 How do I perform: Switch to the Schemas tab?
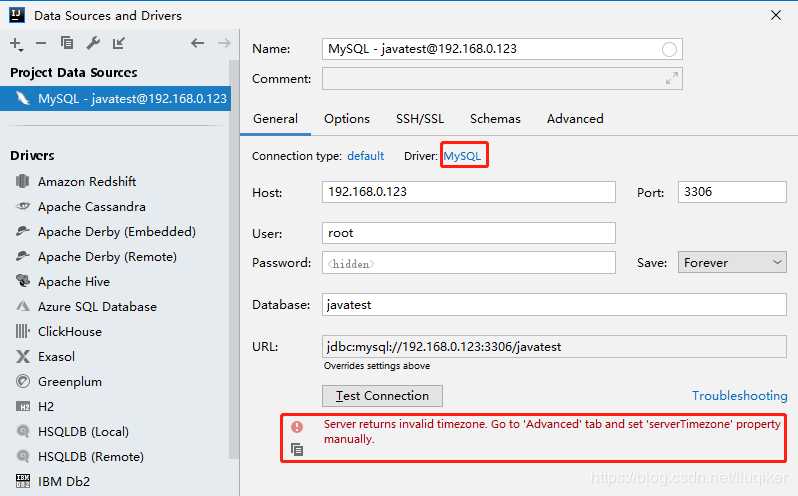click(495, 119)
